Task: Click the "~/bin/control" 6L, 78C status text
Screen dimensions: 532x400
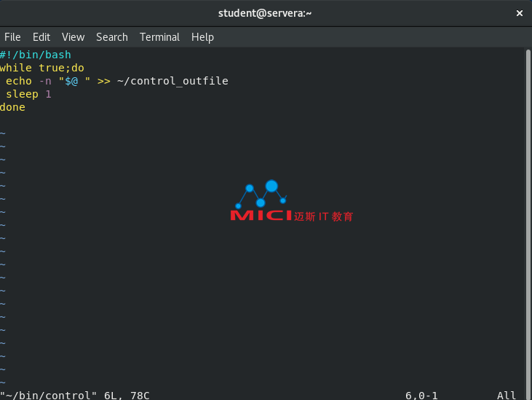Action: 75,395
